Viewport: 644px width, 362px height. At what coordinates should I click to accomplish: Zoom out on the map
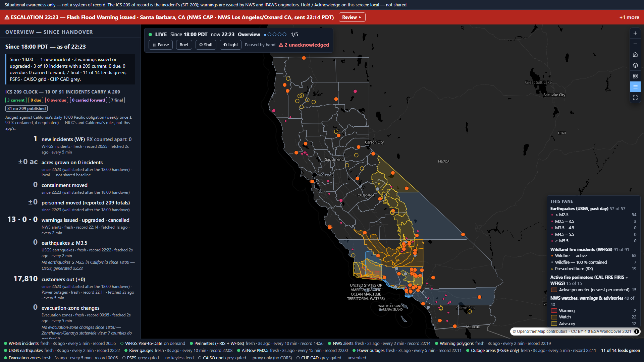635,44
